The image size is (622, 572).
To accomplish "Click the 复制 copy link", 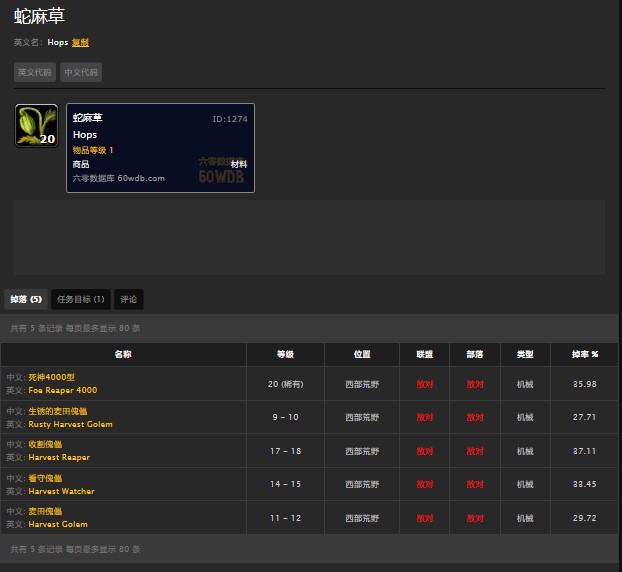I will [x=80, y=43].
